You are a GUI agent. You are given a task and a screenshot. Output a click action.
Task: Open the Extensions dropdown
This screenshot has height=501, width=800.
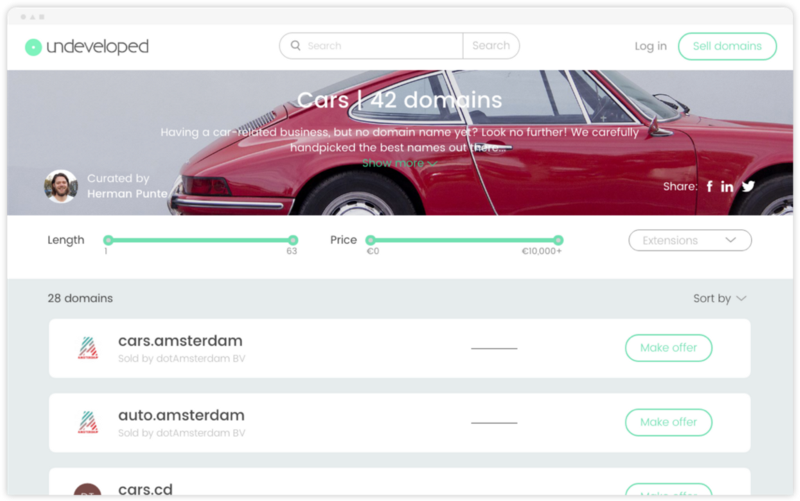tap(690, 240)
